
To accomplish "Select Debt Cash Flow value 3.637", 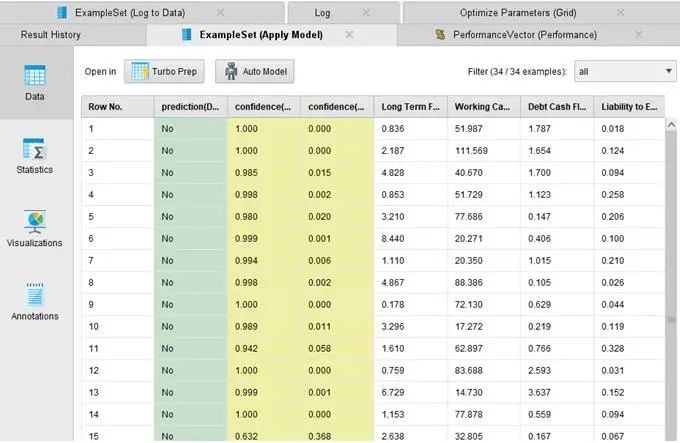I will click(x=539, y=392).
